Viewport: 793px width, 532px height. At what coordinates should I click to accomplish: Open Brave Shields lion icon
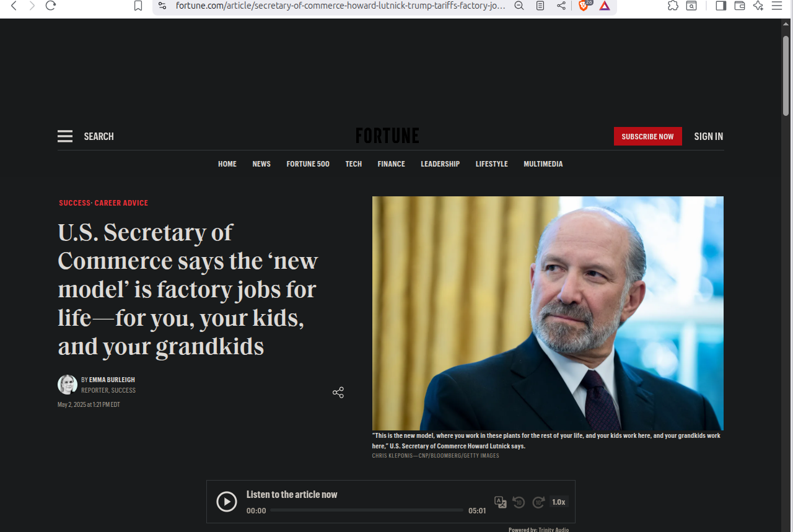pyautogui.click(x=583, y=6)
